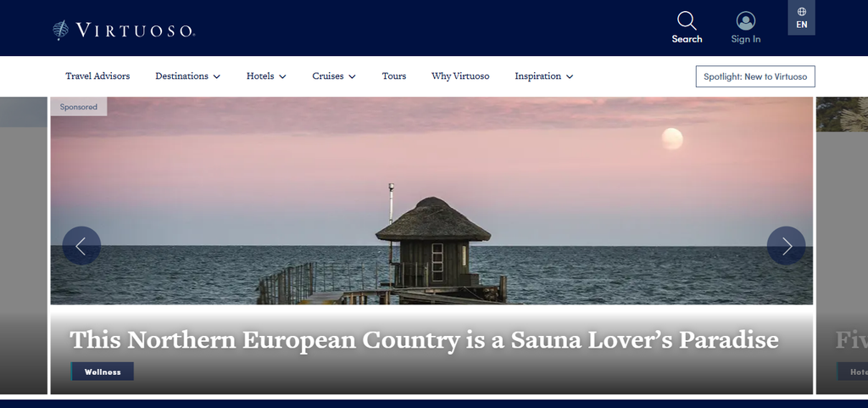Expand the Inspiration menu
This screenshot has width=868, height=408.
point(544,76)
